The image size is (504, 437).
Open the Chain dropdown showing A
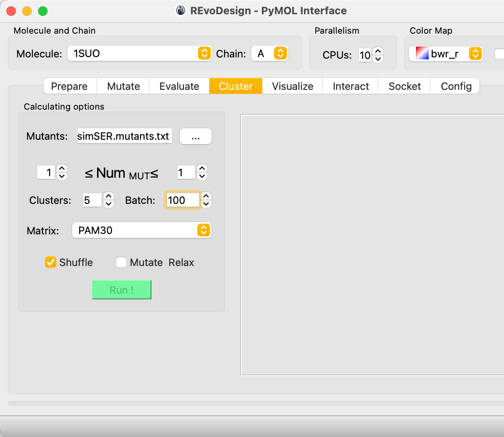[x=270, y=53]
